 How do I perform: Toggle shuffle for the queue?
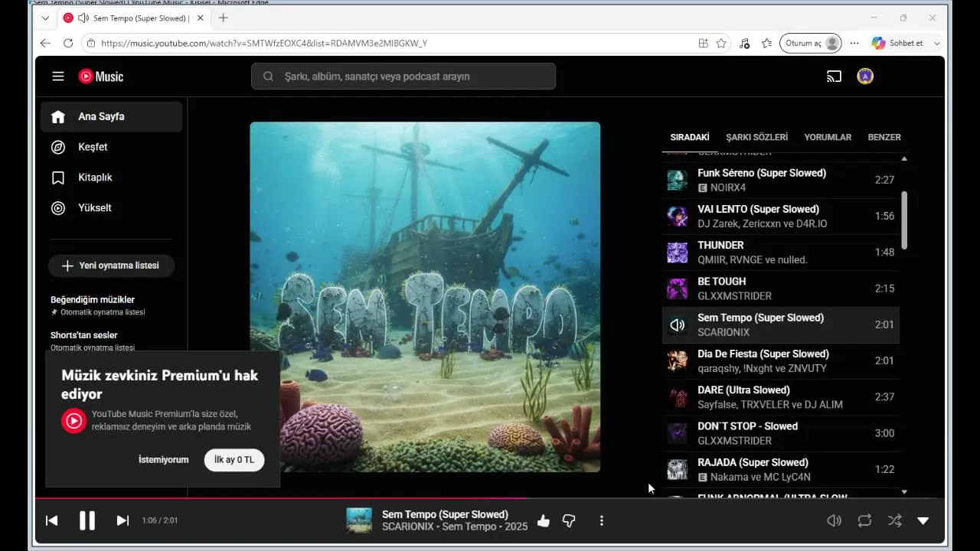tap(894, 520)
